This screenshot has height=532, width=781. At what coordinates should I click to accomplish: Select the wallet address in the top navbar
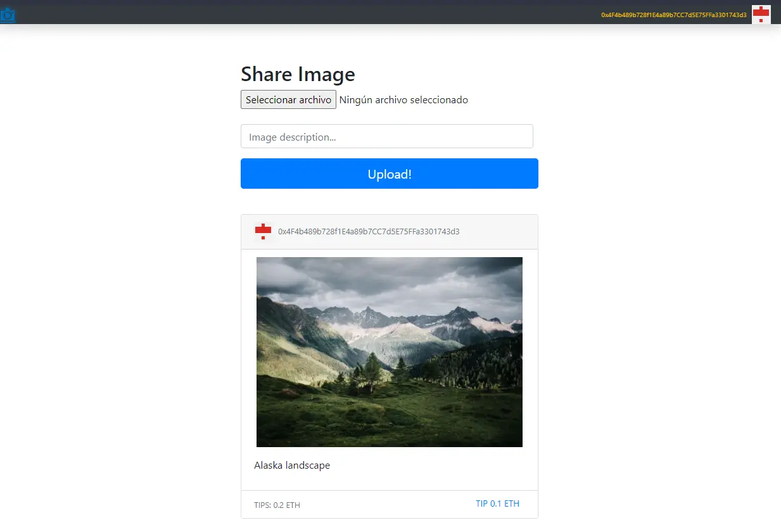coord(673,15)
